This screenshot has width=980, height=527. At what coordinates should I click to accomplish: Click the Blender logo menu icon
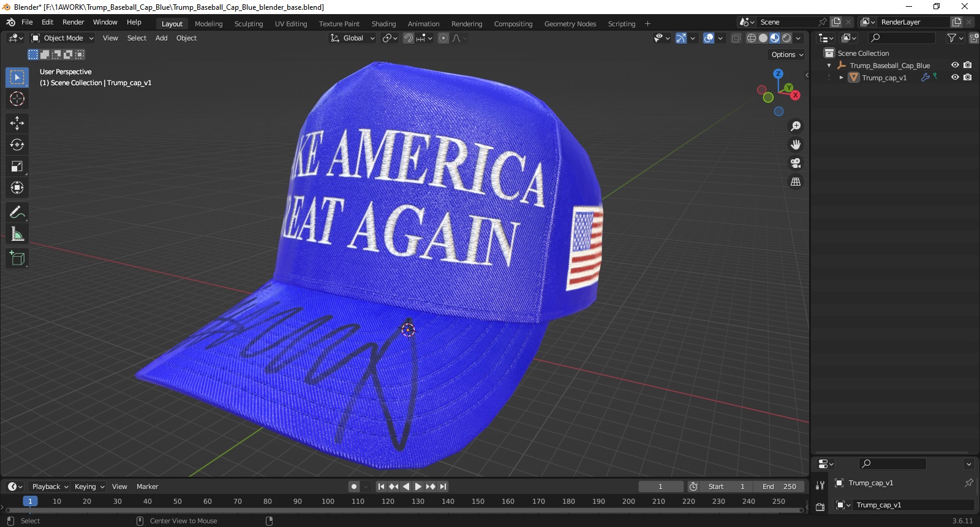[10, 22]
